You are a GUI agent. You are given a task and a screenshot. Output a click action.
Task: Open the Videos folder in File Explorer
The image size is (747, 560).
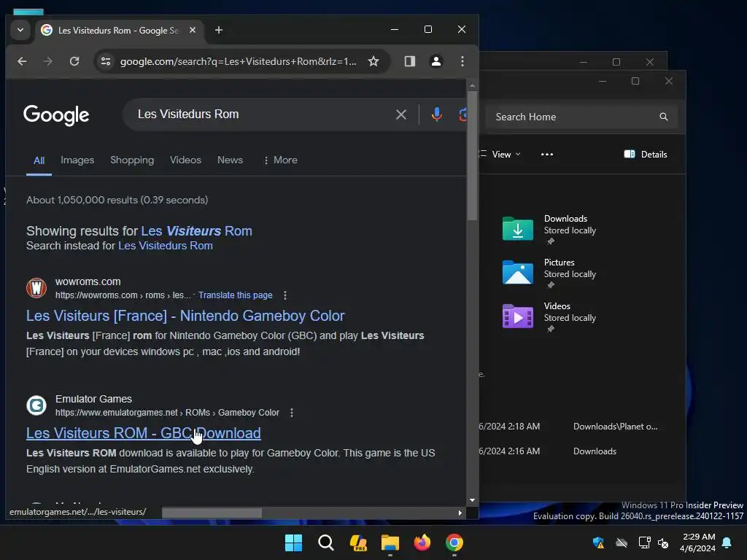click(x=549, y=317)
